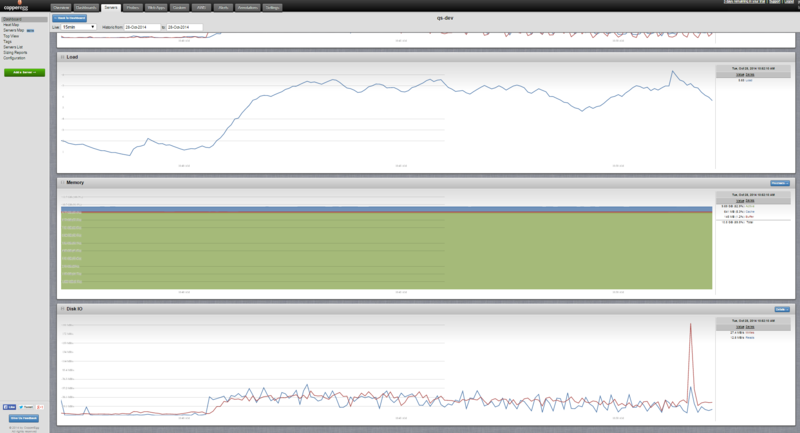Click the Disk IO panel grip icon
This screenshot has width=800, height=433.
point(63,309)
